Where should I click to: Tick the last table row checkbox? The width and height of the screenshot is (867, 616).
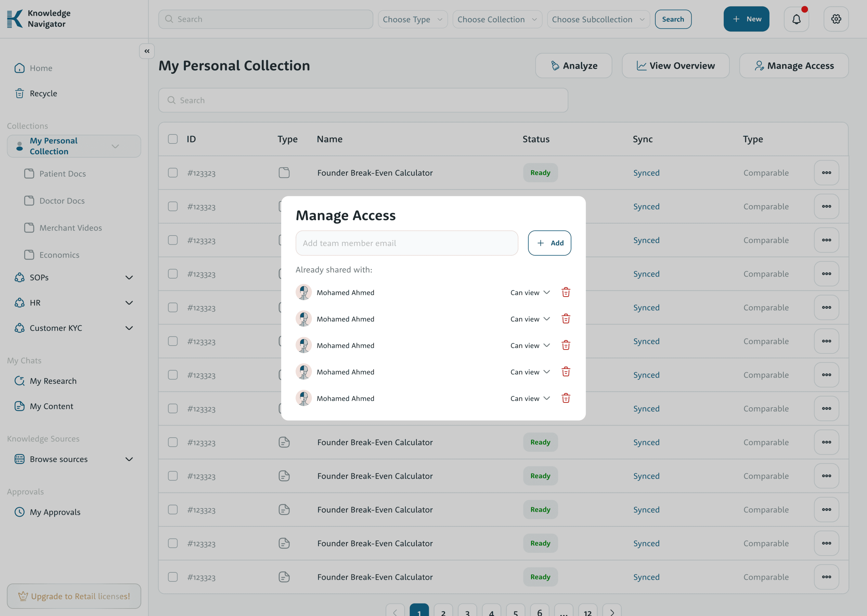173,576
